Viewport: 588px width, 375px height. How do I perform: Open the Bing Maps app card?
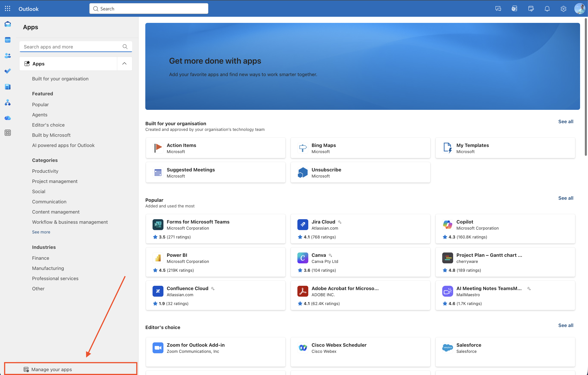(x=360, y=148)
